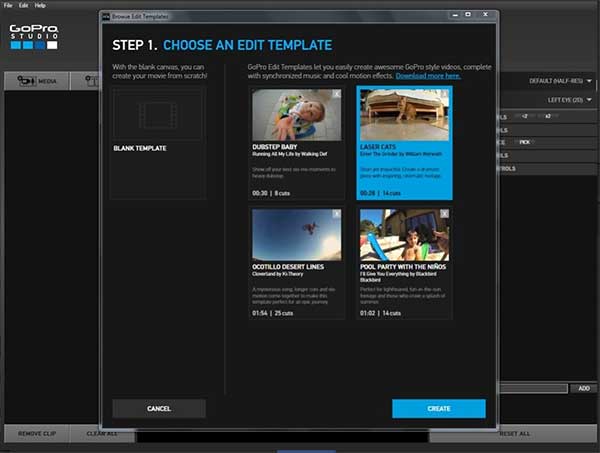
Task: Expand the Left Eye (2D) dropdown
Action: (x=569, y=100)
